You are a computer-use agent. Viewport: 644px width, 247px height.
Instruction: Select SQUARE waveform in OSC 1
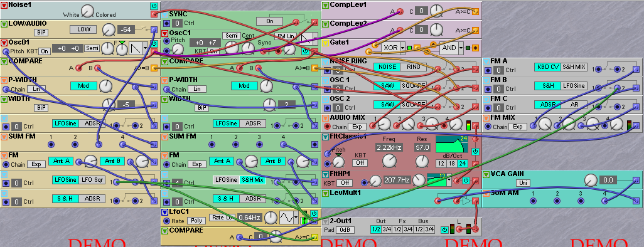[414, 86]
